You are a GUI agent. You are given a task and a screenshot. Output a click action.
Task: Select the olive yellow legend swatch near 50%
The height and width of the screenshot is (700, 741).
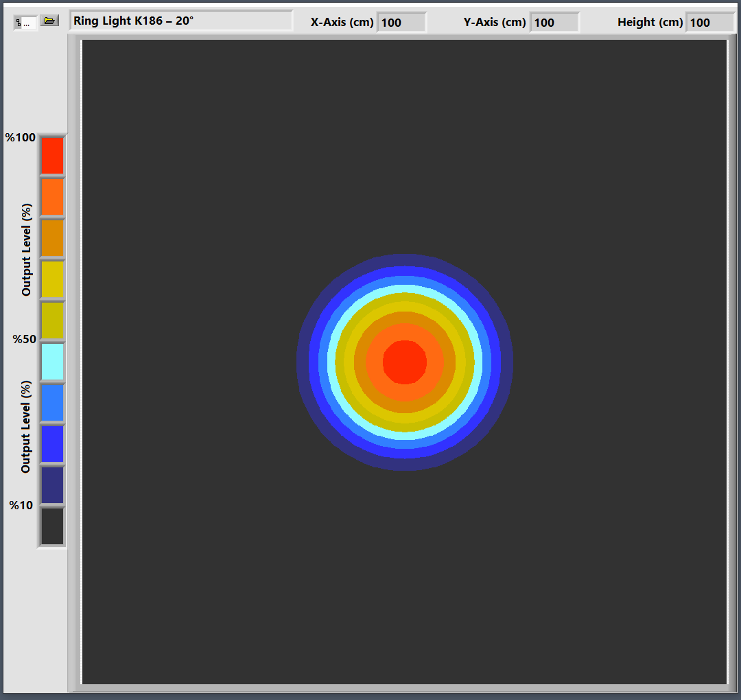(x=52, y=320)
